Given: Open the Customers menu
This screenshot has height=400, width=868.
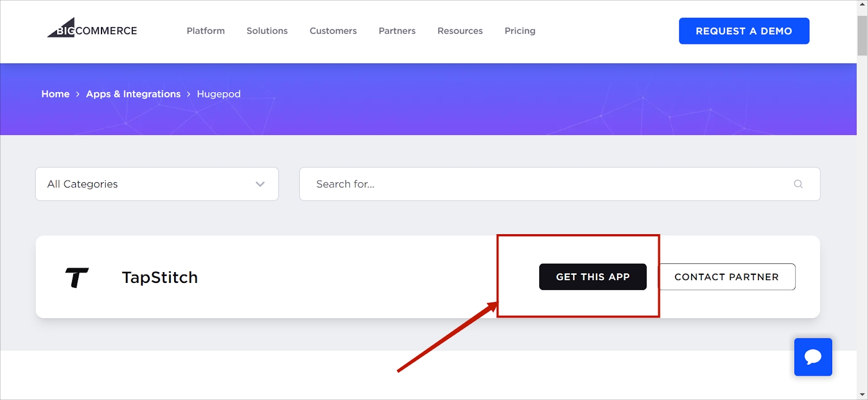Looking at the screenshot, I should 333,31.
